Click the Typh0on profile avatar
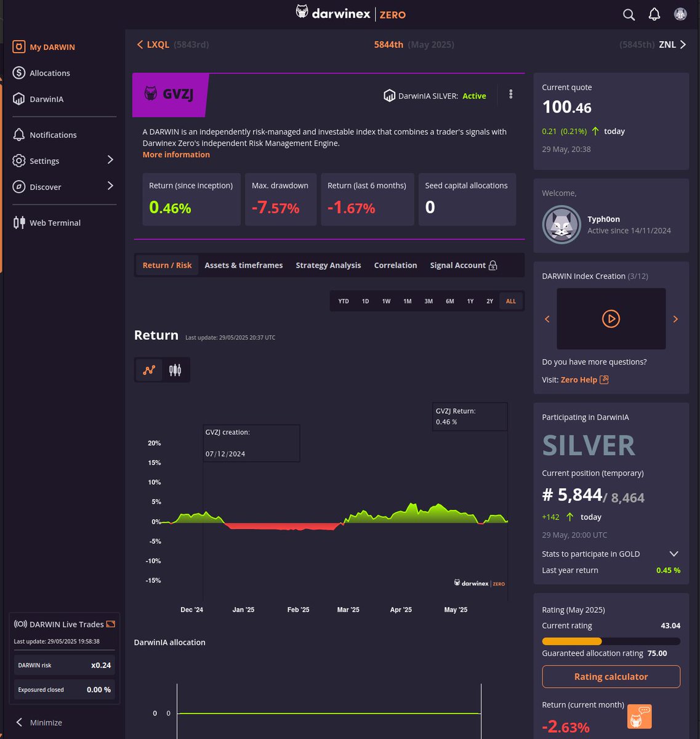This screenshot has height=739, width=700. click(561, 225)
